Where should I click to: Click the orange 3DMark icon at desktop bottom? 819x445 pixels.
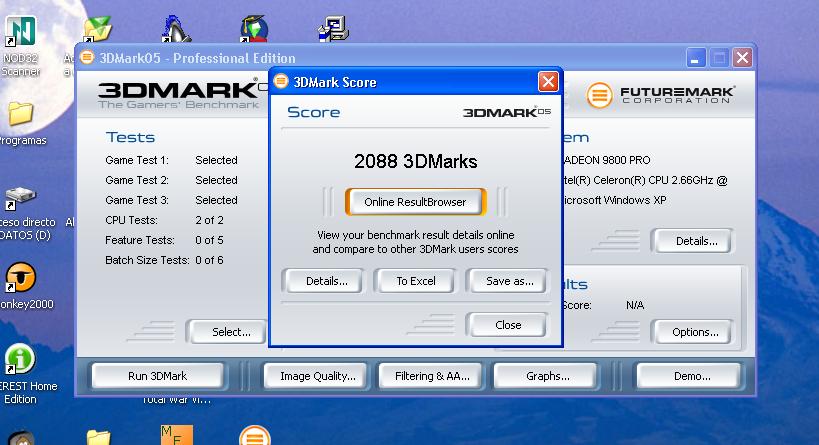point(255,436)
